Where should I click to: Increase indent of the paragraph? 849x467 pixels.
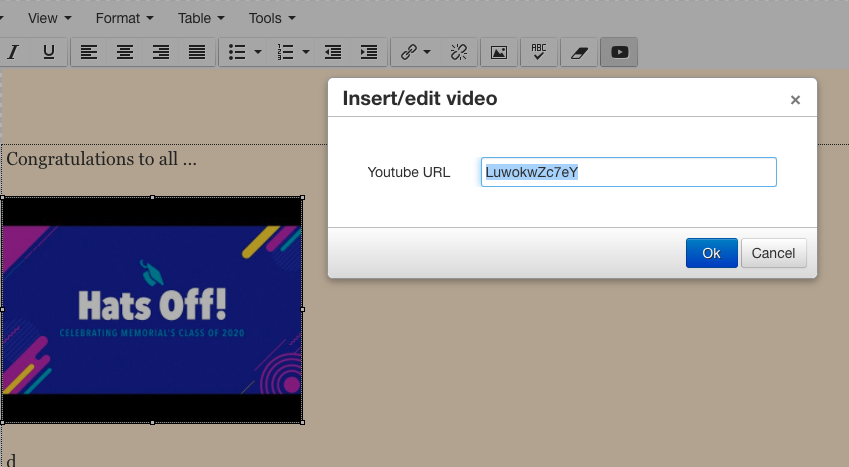[369, 52]
